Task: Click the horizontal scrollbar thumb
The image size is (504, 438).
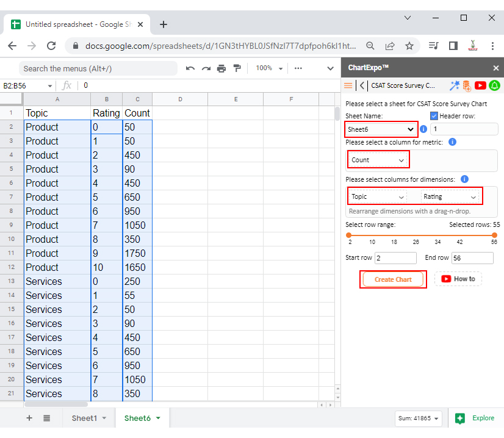Action: click(56, 404)
